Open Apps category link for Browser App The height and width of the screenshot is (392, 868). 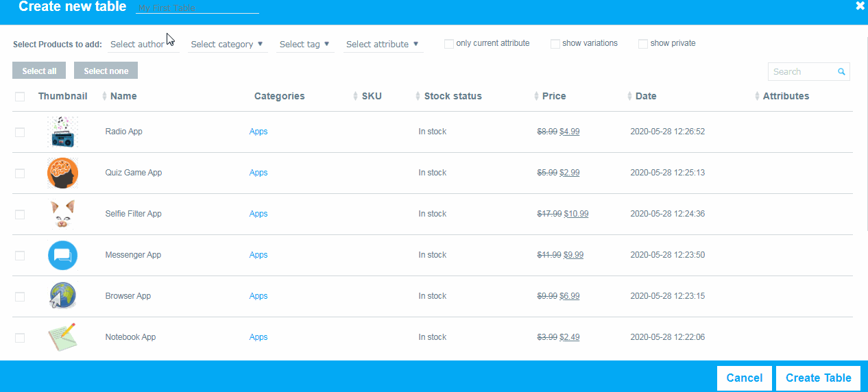click(258, 296)
